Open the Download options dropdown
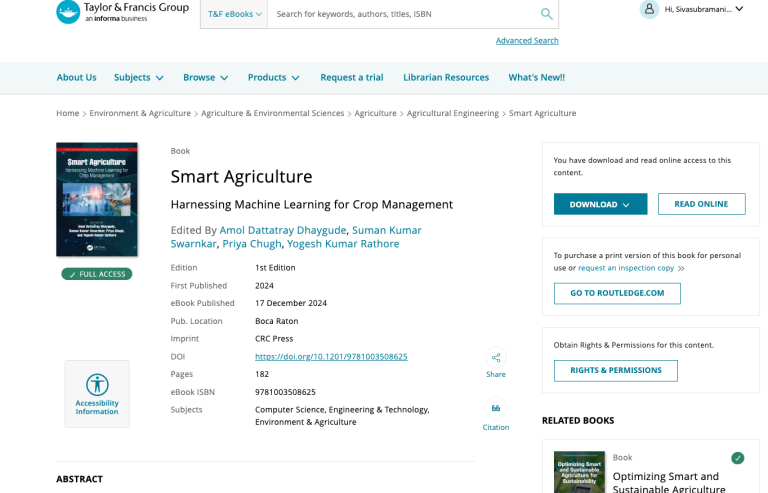Image resolution: width=768 pixels, height=493 pixels. click(x=600, y=204)
